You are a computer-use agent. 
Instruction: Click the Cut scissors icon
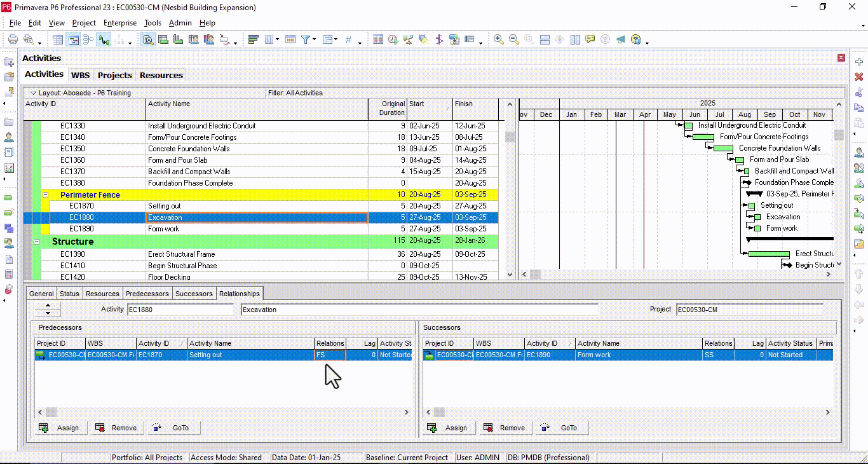tap(859, 93)
